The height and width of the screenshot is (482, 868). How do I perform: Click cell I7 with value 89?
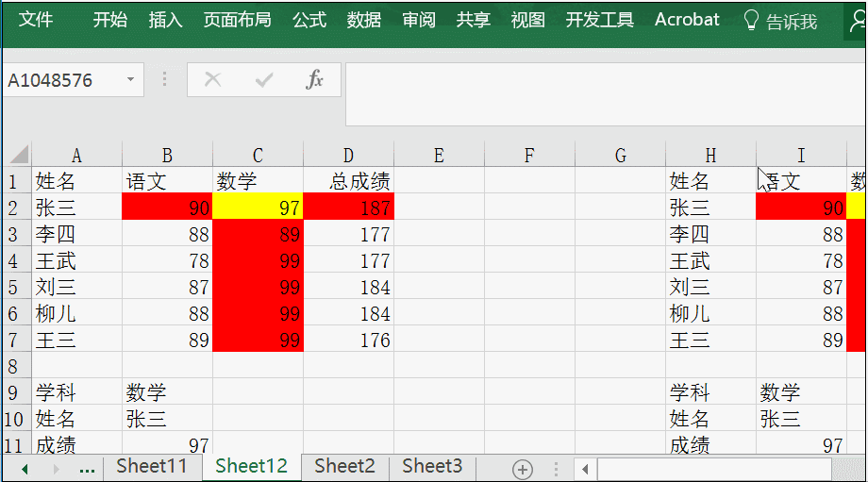tap(801, 340)
